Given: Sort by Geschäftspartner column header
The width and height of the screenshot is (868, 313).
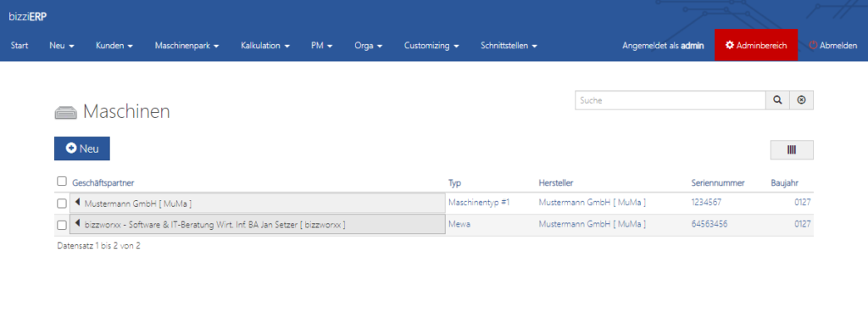Looking at the screenshot, I should pos(103,182).
